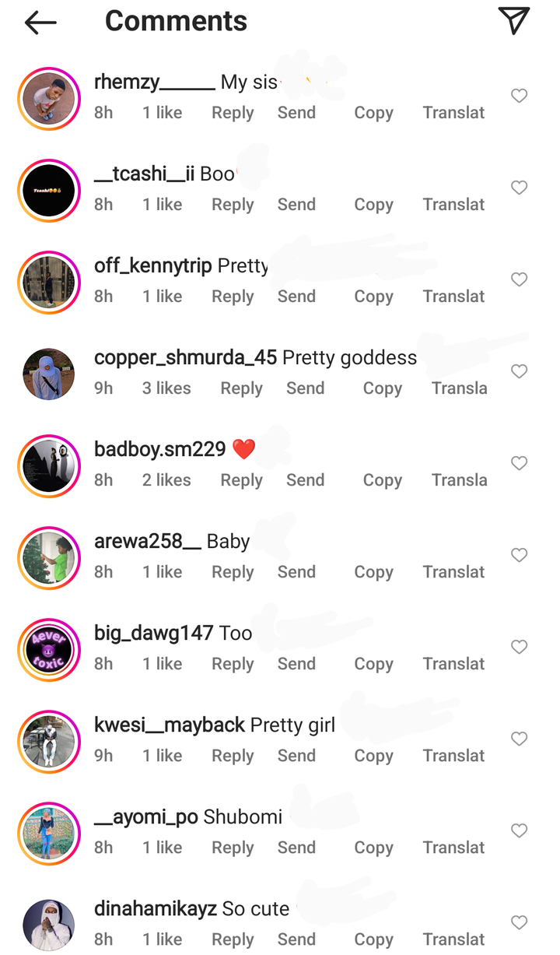Screen dimensions: 560x955
Task: Like kwesi__mayback's Pretty girl comment
Action: click(519, 739)
